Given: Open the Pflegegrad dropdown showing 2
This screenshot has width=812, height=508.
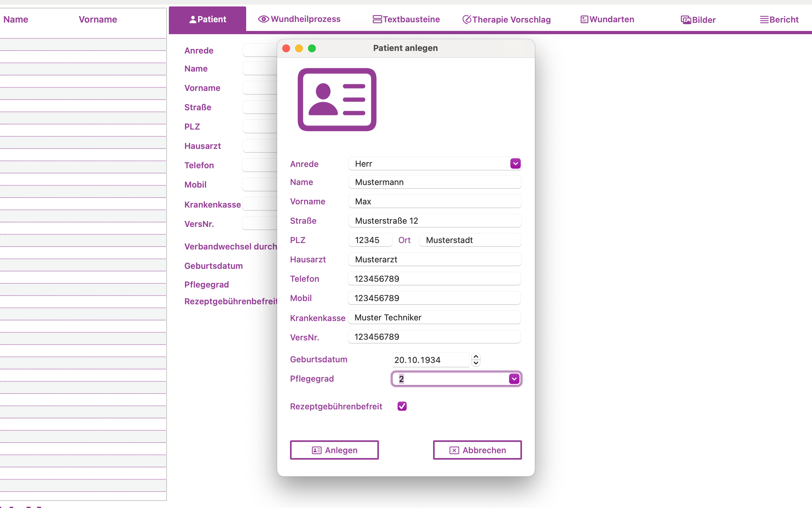Looking at the screenshot, I should point(513,379).
